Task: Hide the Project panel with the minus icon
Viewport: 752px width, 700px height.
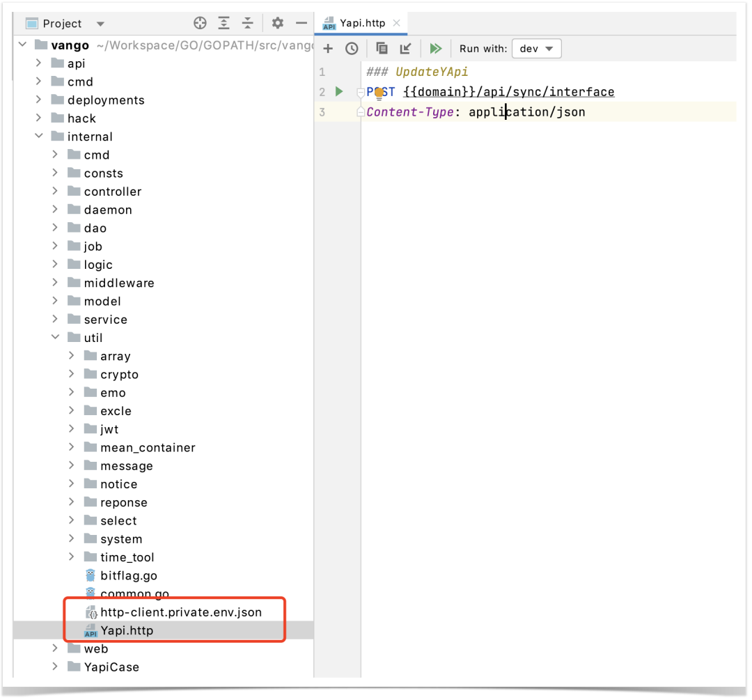Action: [301, 23]
